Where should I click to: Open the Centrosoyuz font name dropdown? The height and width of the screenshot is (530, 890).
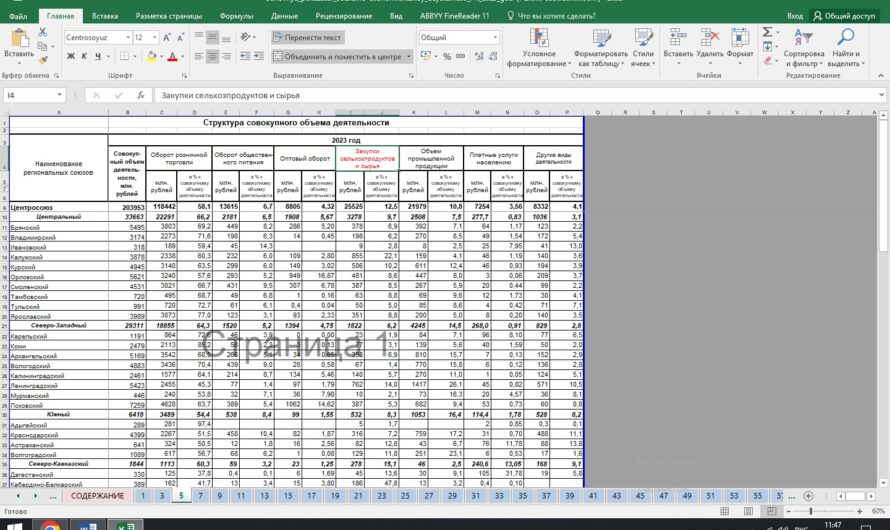128,37
